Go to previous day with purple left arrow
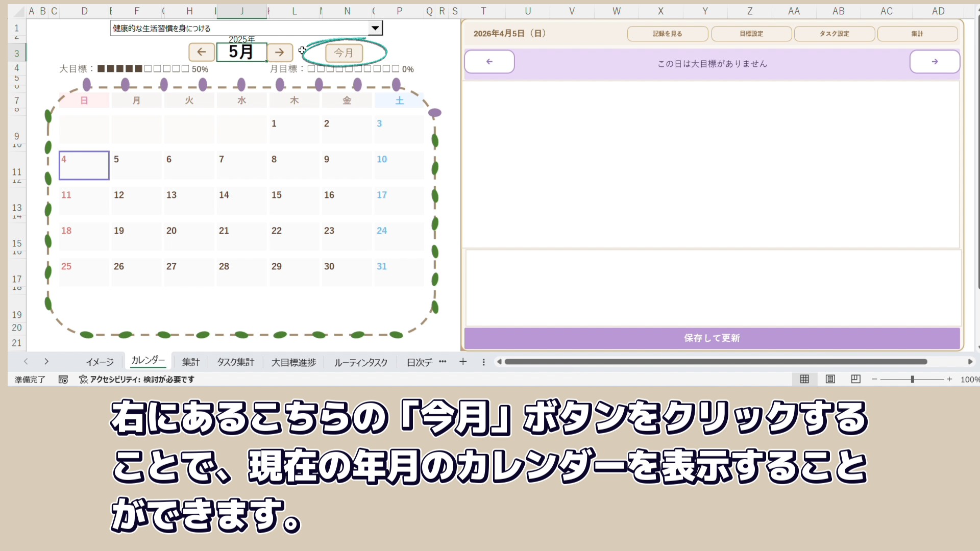 pyautogui.click(x=489, y=62)
